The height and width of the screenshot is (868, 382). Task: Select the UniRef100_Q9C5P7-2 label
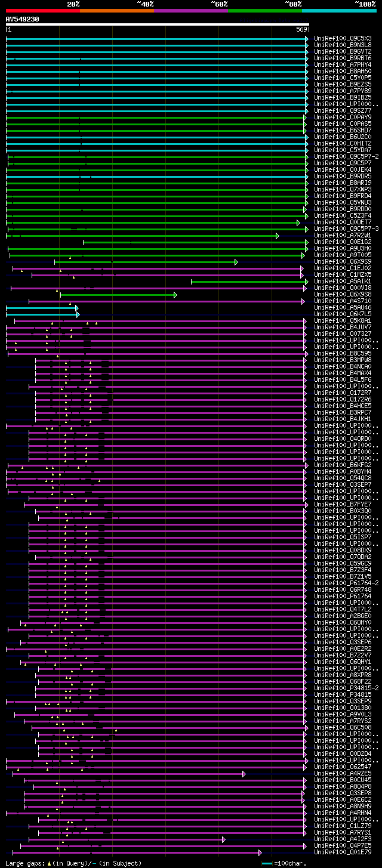click(346, 156)
